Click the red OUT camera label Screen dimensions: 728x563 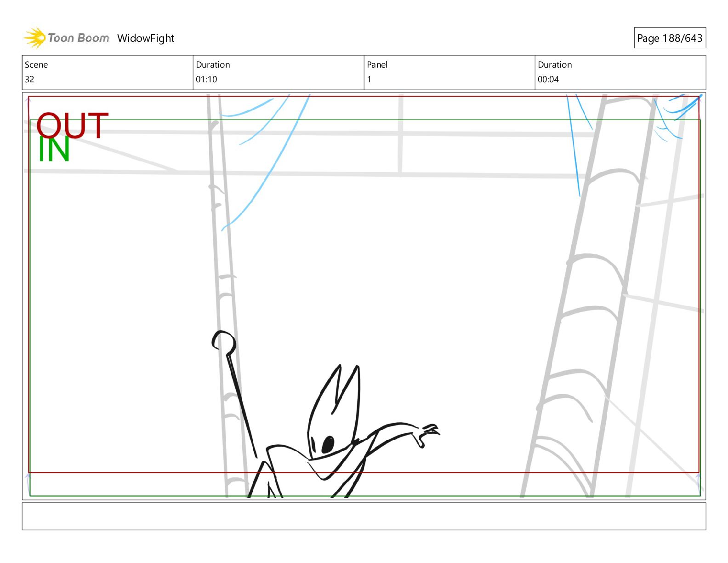tap(72, 125)
